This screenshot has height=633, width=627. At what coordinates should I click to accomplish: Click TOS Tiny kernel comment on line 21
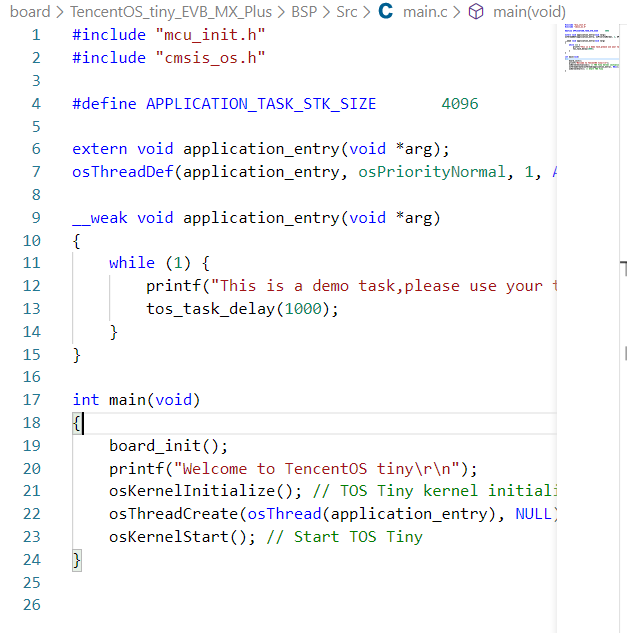(435, 491)
